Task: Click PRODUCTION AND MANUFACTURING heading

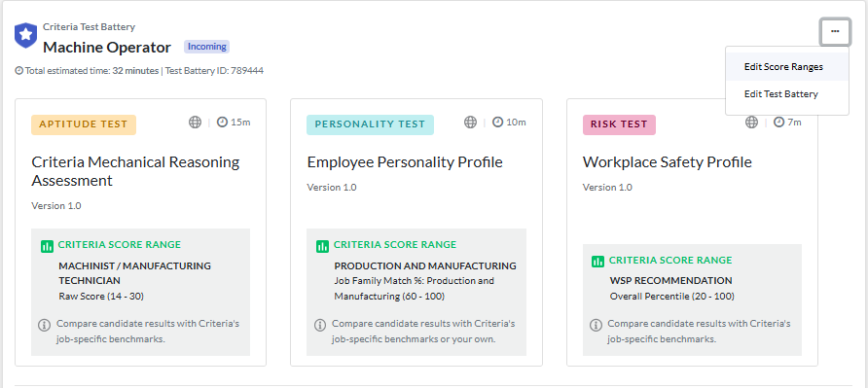Action: (x=425, y=265)
